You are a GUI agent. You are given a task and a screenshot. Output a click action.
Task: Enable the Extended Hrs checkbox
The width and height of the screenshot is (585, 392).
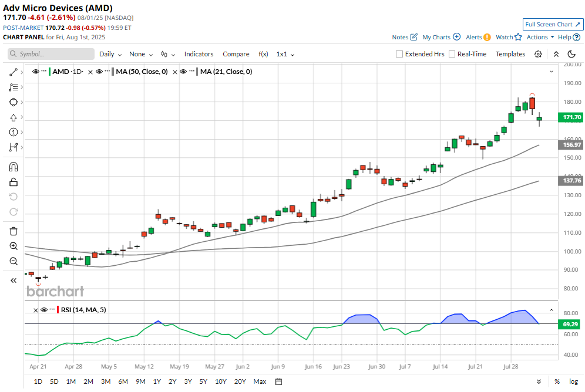[399, 54]
